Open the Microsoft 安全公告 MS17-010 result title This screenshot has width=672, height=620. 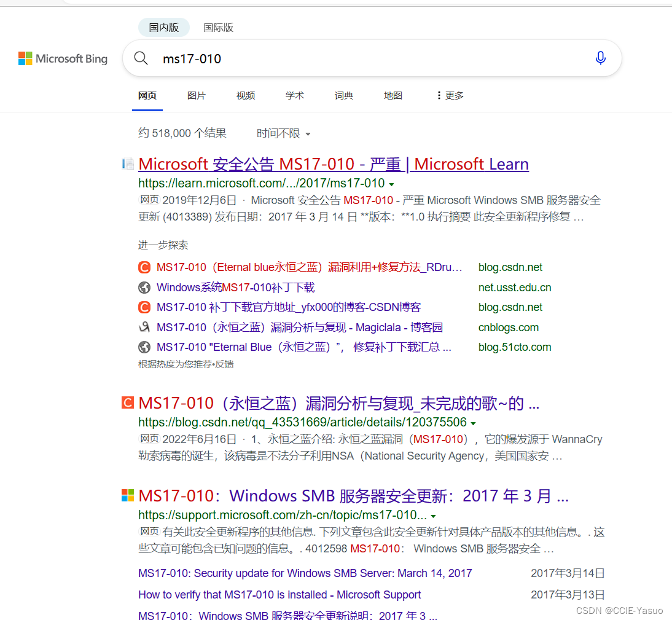click(x=334, y=164)
